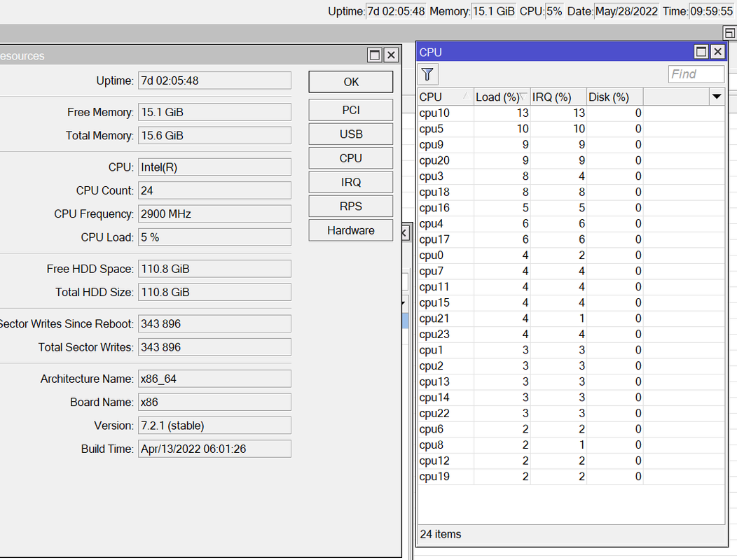Click the Total HDD Size value field
This screenshot has width=737, height=560.
point(214,292)
